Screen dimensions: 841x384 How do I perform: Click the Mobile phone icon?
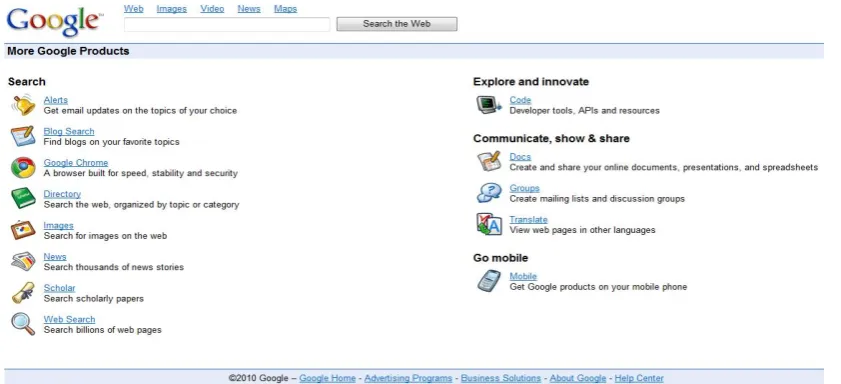489,281
